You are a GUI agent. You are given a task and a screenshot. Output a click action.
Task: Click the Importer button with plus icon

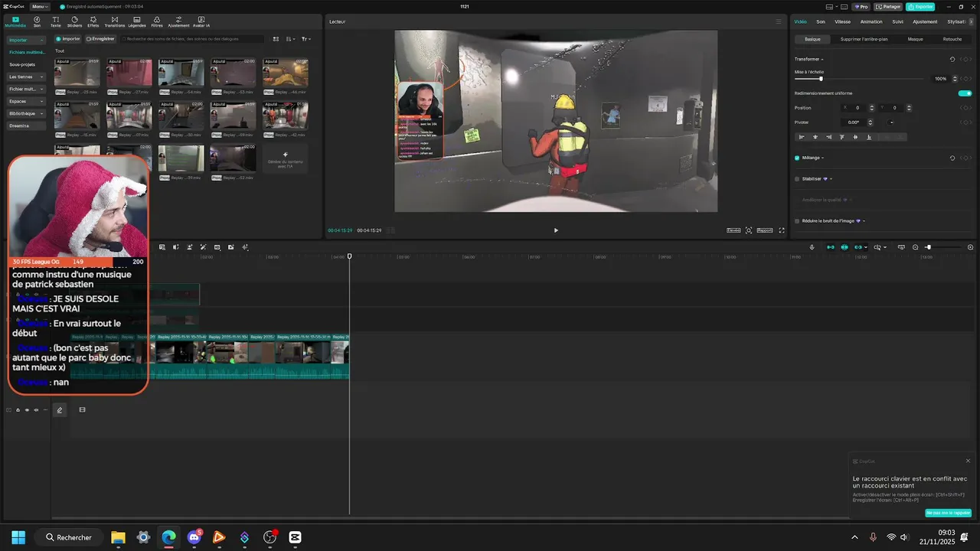coord(68,38)
